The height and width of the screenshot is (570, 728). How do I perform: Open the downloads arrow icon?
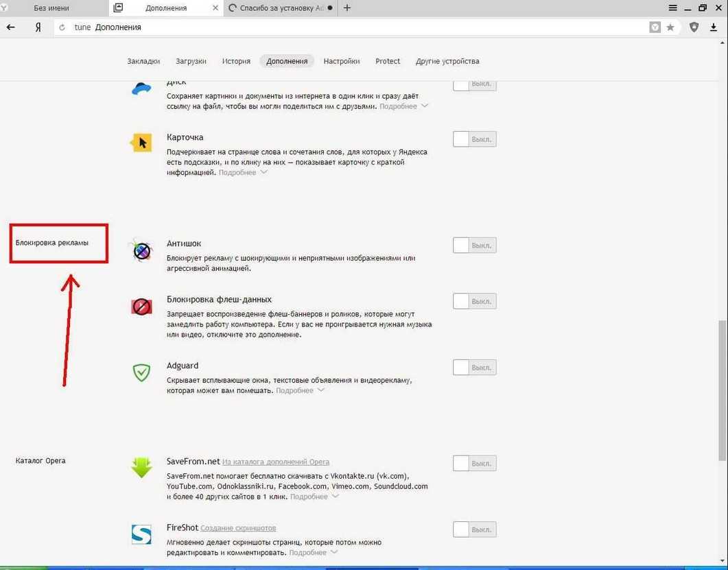[x=714, y=27]
